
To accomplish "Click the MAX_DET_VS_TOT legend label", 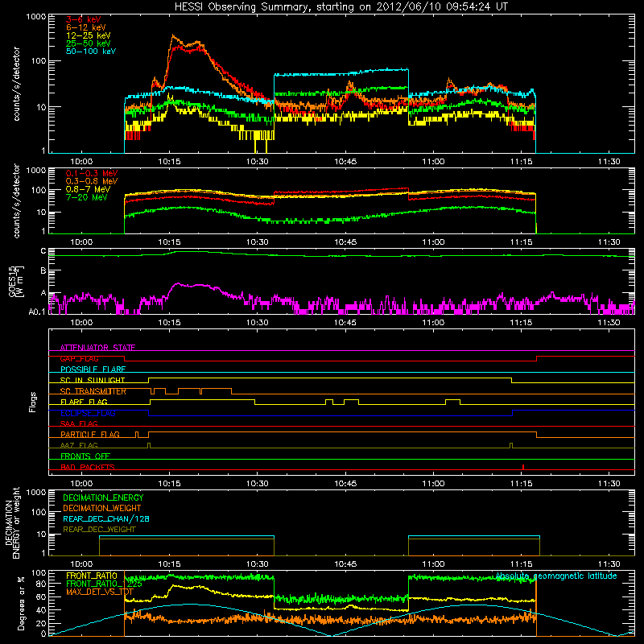I will click(99, 592).
